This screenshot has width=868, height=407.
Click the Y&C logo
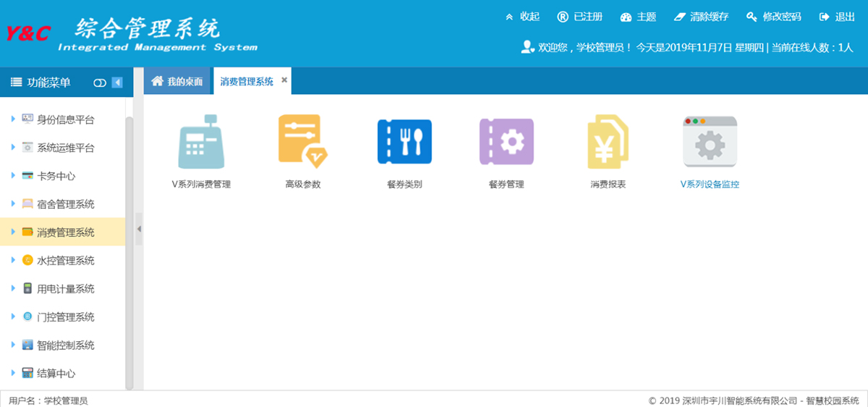point(28,33)
